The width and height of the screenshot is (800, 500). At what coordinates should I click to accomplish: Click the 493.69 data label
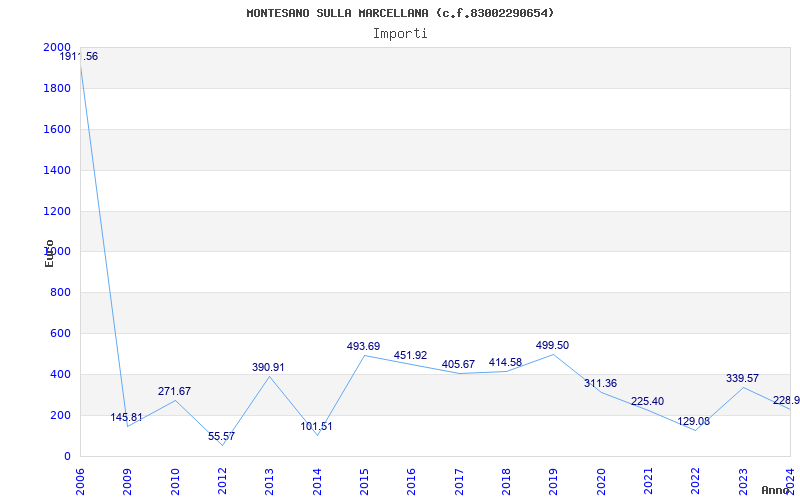click(x=363, y=346)
